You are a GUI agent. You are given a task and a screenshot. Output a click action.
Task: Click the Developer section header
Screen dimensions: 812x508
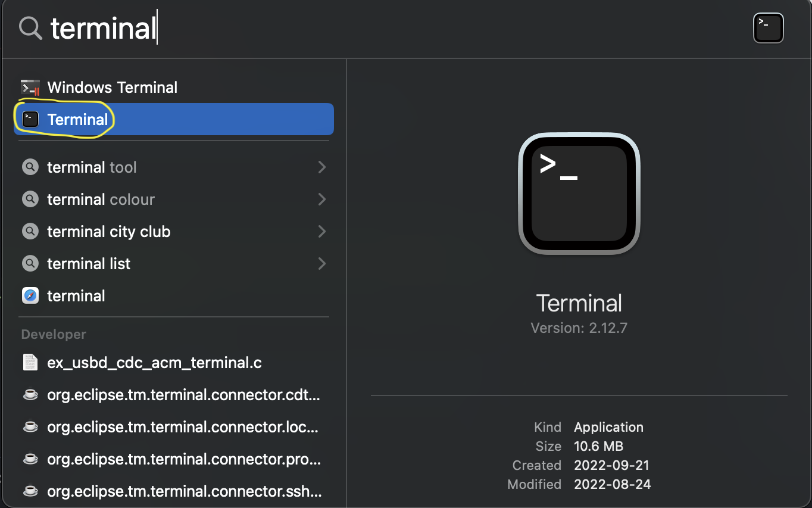[x=54, y=335]
